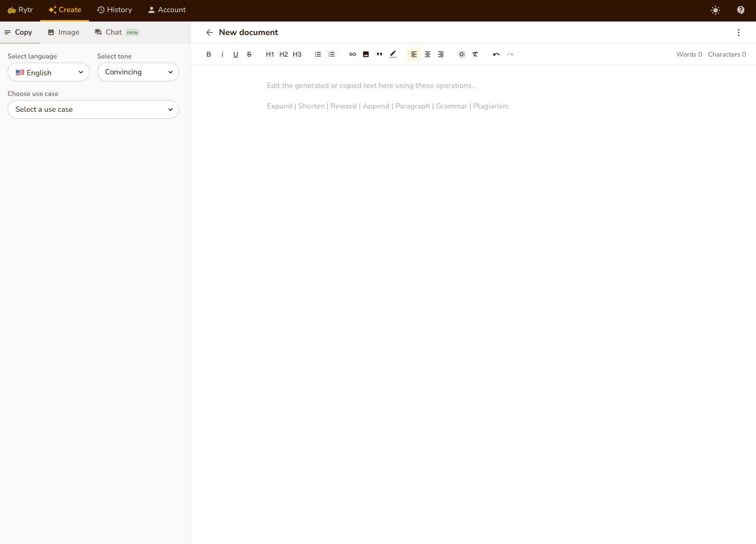Insert a numbered list

332,54
